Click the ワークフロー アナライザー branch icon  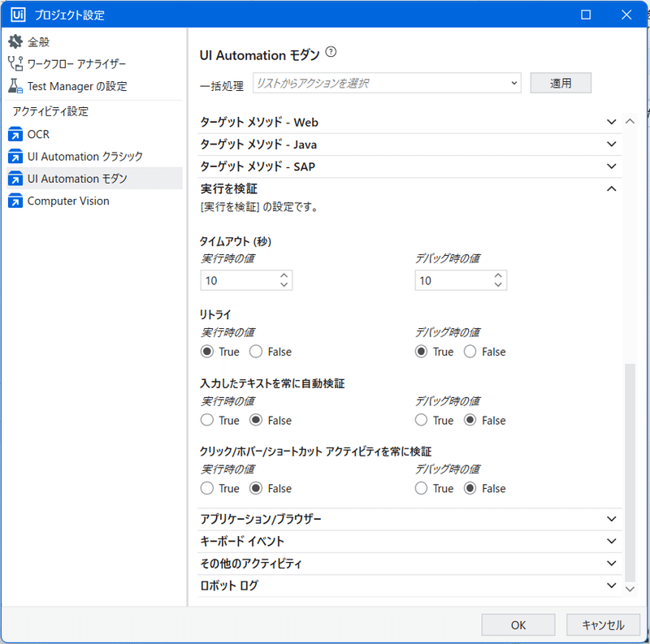coord(15,64)
